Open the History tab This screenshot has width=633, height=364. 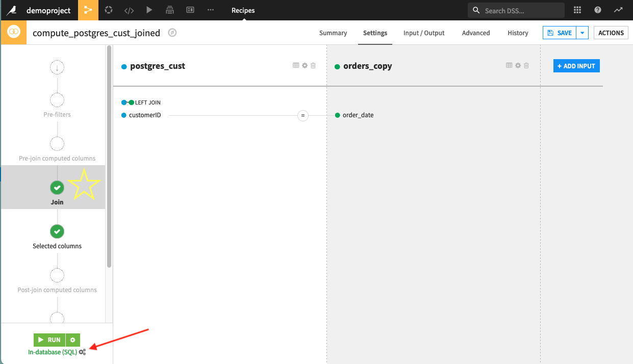pyautogui.click(x=517, y=33)
